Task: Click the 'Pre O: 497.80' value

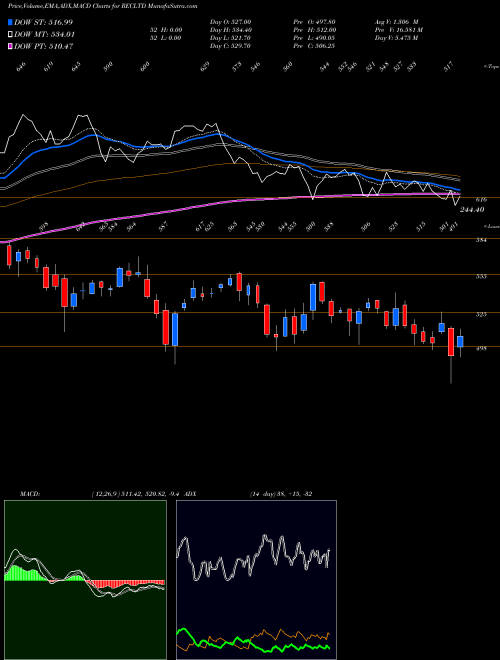Action: click(314, 22)
